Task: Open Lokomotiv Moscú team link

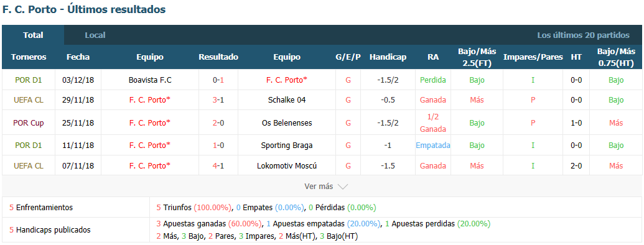Action: coord(287,166)
